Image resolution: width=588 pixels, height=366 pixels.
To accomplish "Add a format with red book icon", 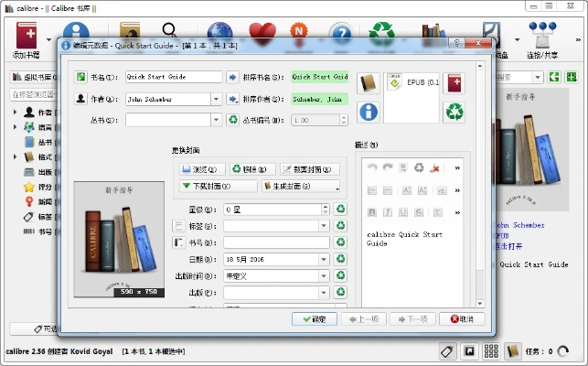I will tap(454, 83).
